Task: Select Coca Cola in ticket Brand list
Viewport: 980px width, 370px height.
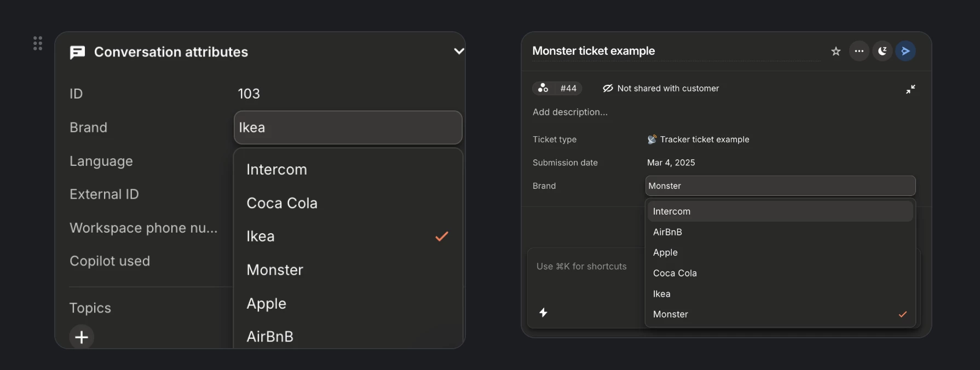Action: (780, 273)
